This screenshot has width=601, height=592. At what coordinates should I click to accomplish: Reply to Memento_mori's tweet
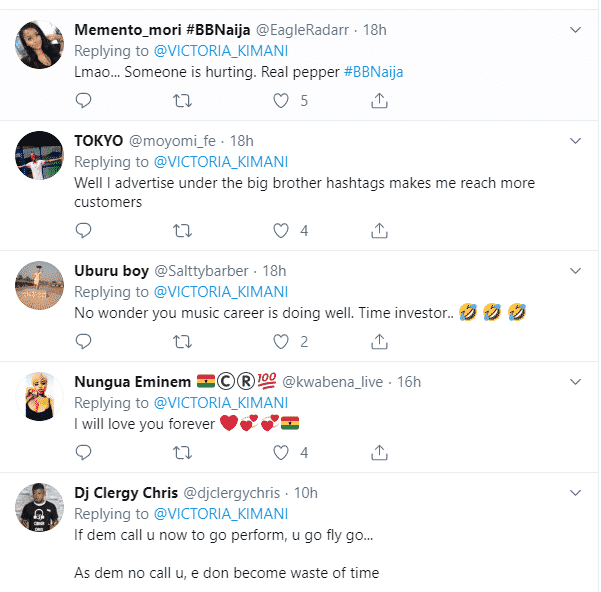pos(84,100)
